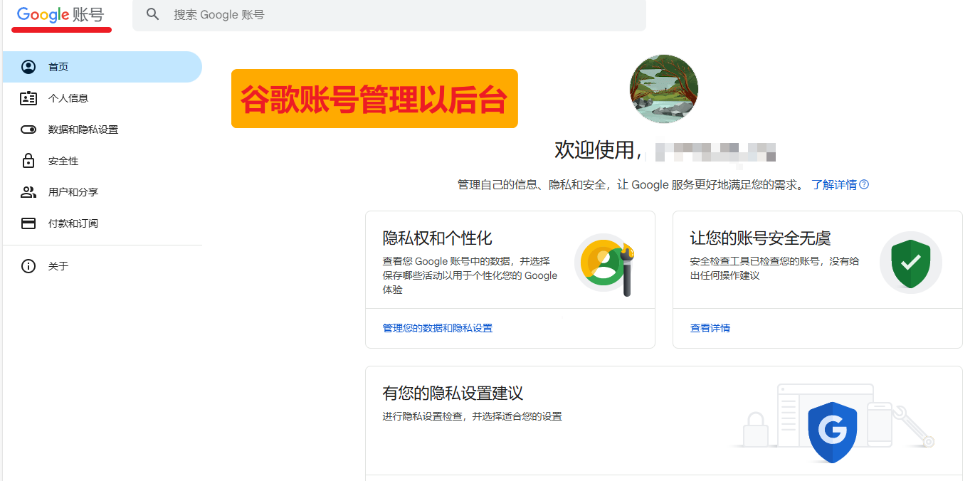Open the 查看详情 link
This screenshot has height=481, width=980.
click(710, 328)
